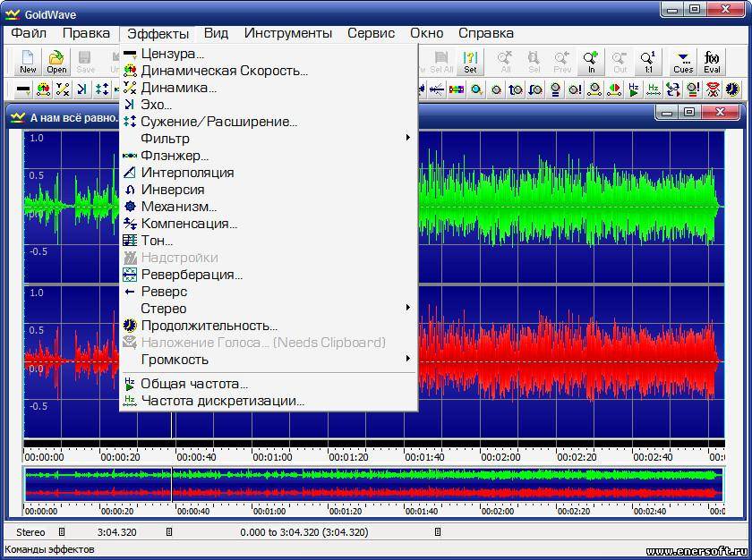Click the plain volume knob toolbar icon
Image resolution: width=752 pixels, height=560 pixels.
point(496,89)
